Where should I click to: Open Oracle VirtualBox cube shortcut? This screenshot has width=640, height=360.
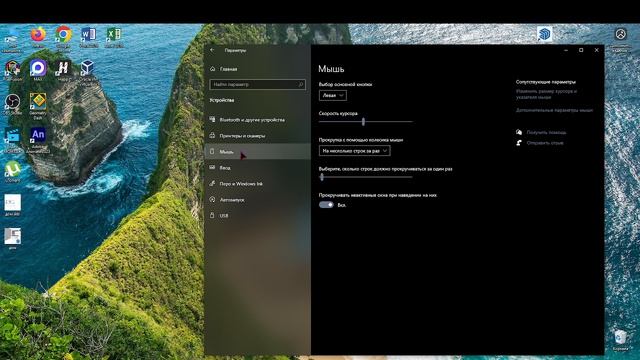(x=87, y=69)
